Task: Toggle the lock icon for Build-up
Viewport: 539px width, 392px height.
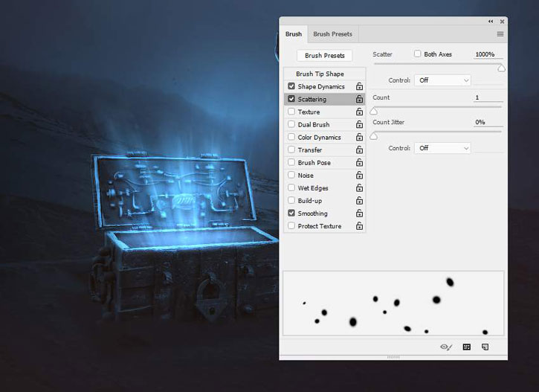Action: click(359, 201)
